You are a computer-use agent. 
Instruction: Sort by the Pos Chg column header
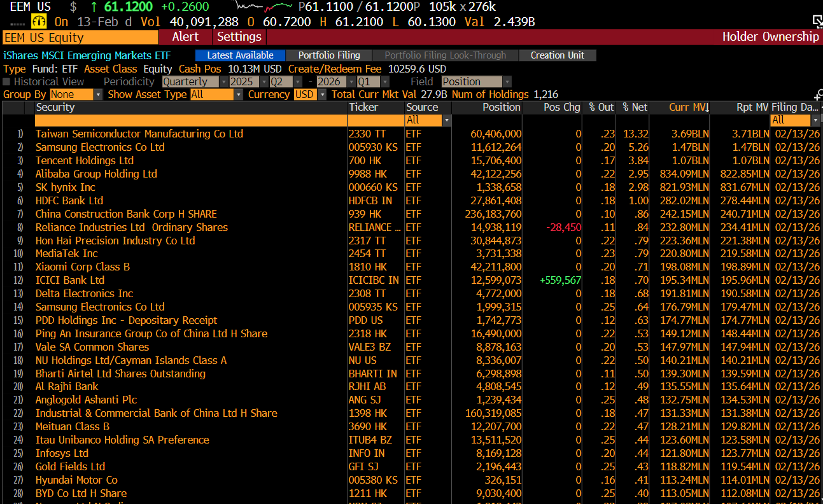point(552,108)
